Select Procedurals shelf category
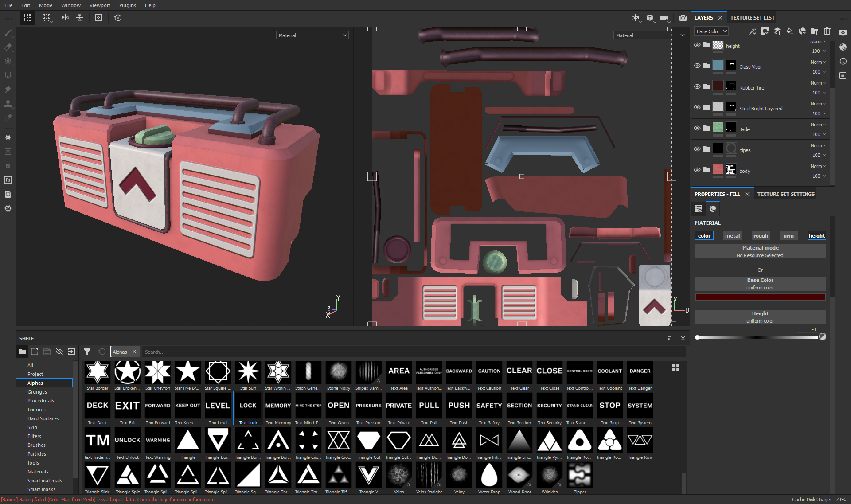The image size is (851, 504). [x=41, y=401]
